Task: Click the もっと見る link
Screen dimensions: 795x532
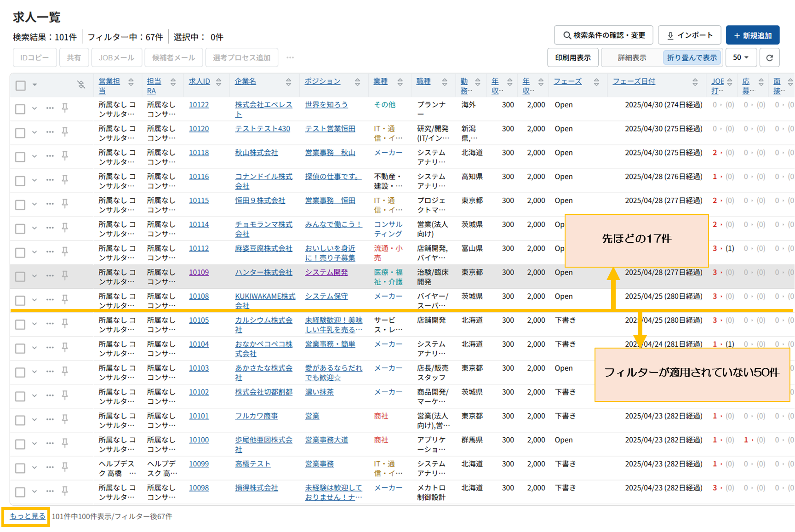Action: (27, 516)
